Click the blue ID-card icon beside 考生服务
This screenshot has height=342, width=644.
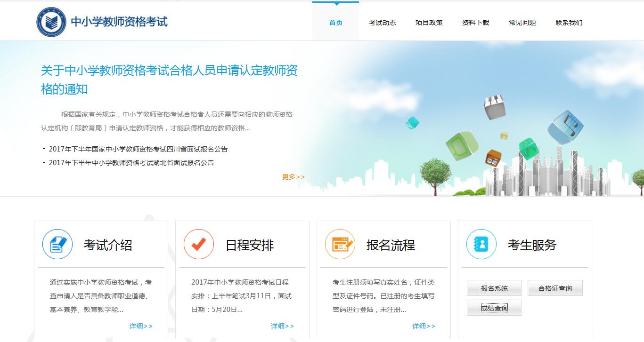pos(481,244)
